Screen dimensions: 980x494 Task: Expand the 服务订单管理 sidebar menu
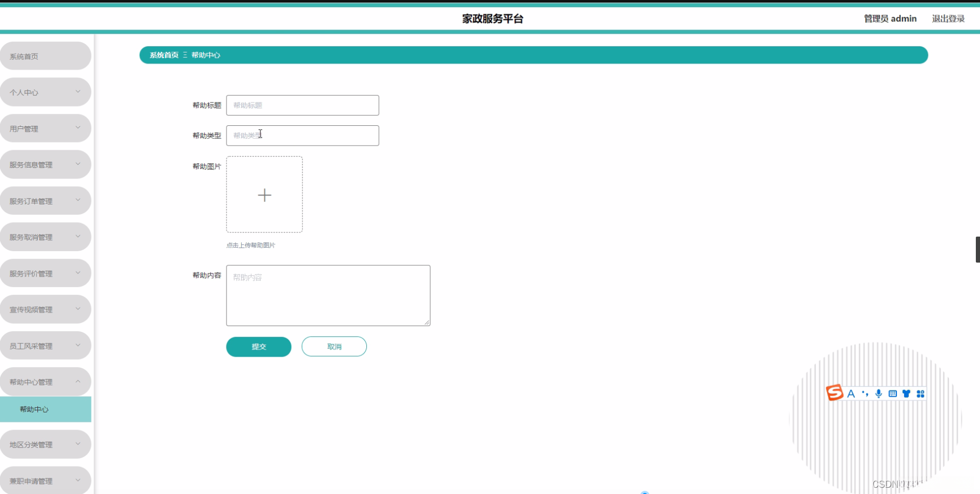point(46,201)
